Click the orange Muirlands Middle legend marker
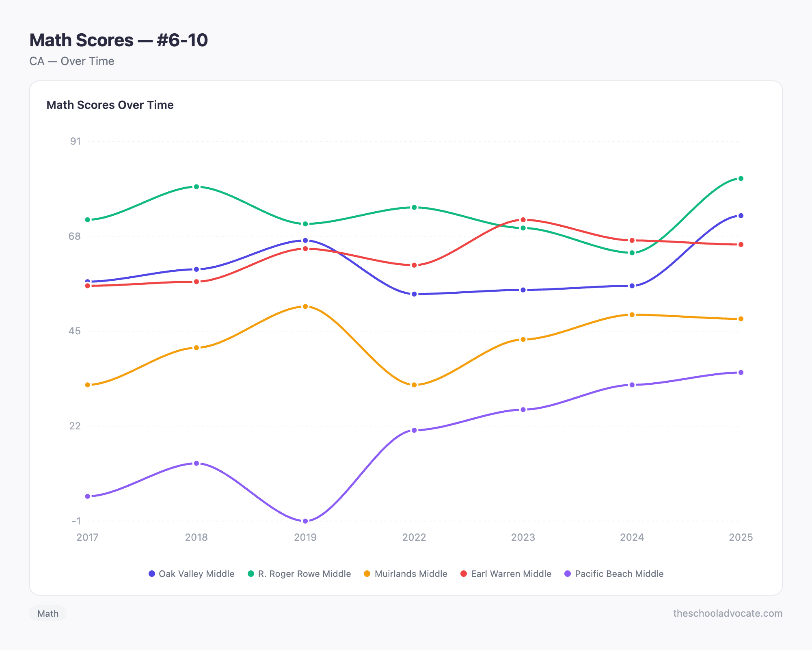Screen dimensions: 812x650 (367, 574)
